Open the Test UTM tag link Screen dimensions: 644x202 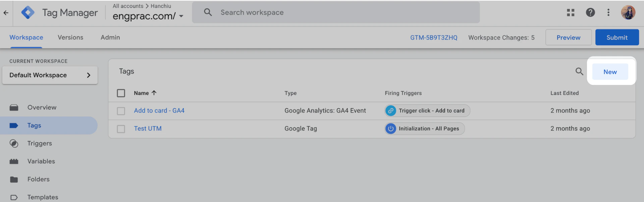[x=148, y=129]
